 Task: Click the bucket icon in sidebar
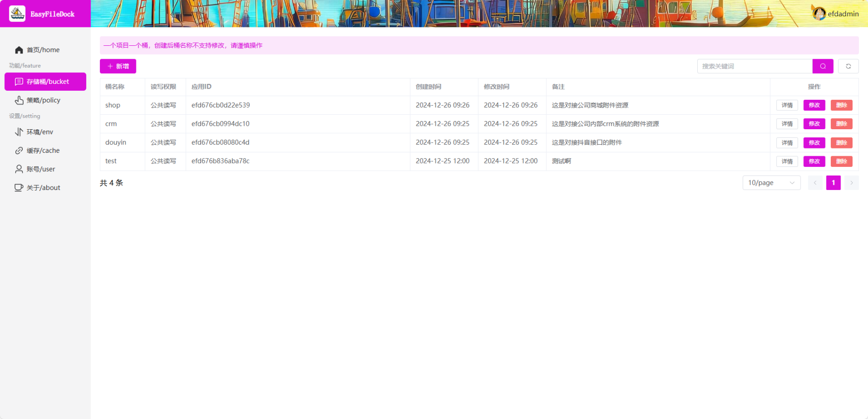[x=19, y=81]
